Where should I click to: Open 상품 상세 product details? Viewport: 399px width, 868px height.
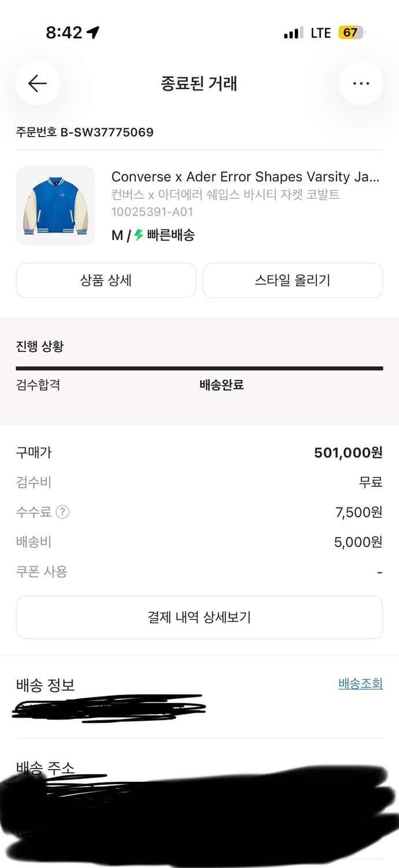point(106,280)
